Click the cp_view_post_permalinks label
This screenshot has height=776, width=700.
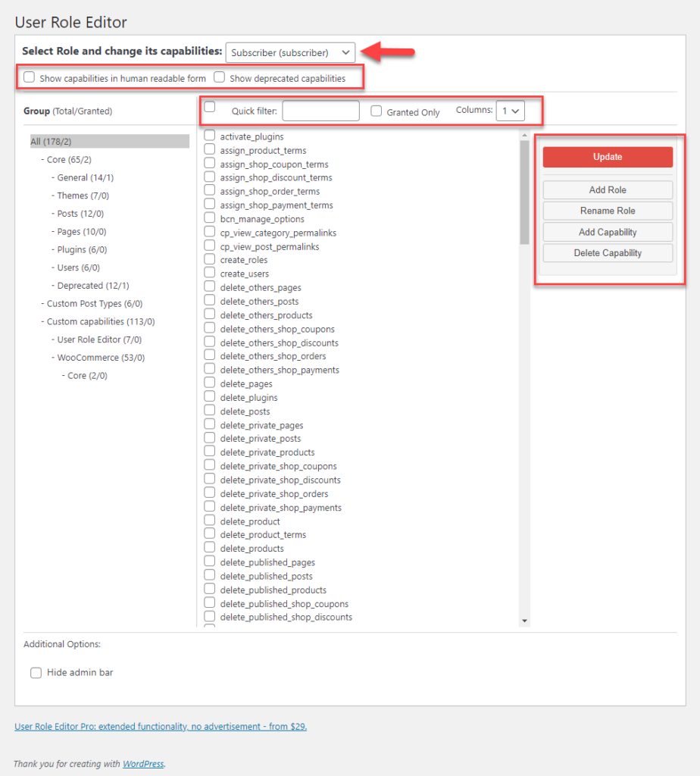tap(270, 246)
